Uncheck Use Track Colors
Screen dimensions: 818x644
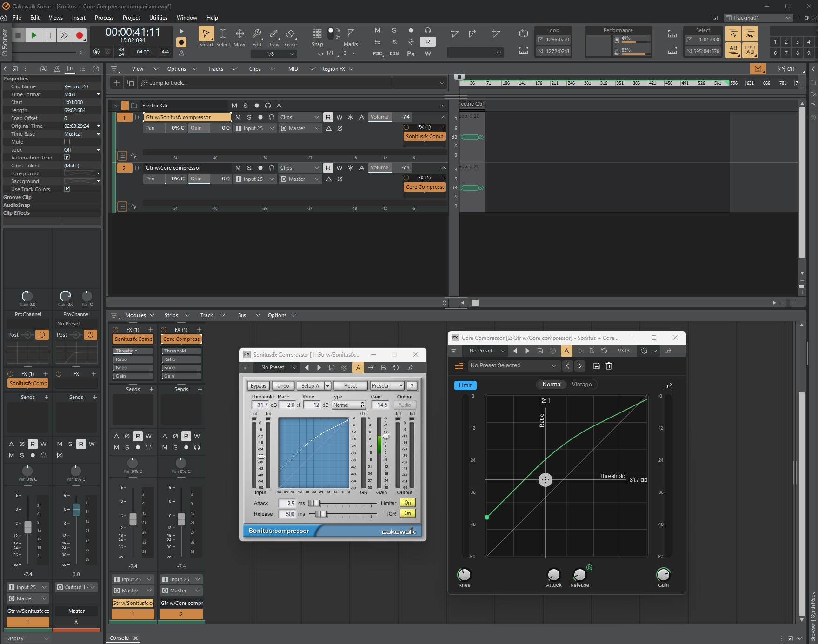67,189
